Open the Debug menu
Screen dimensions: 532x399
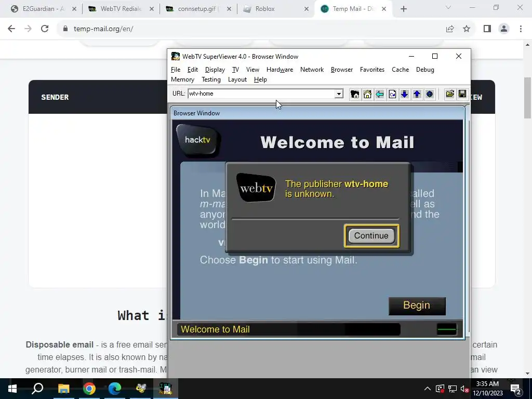425,70
